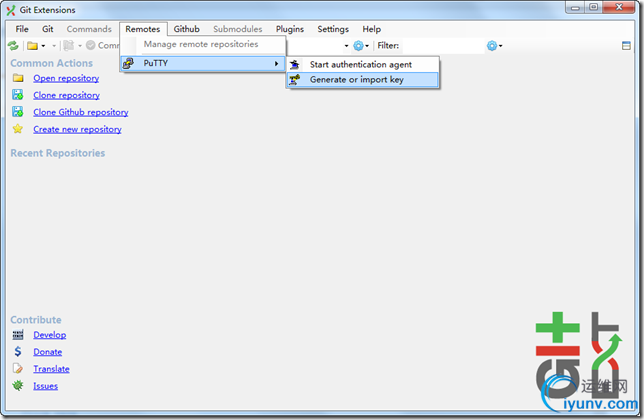
Task: Click the Create new repository link
Action: tap(77, 129)
